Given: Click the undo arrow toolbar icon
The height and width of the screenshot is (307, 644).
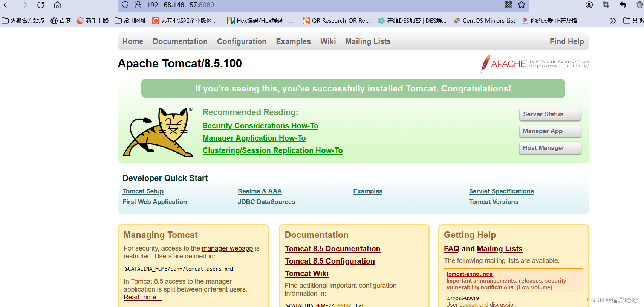Looking at the screenshot, I should point(623,5).
